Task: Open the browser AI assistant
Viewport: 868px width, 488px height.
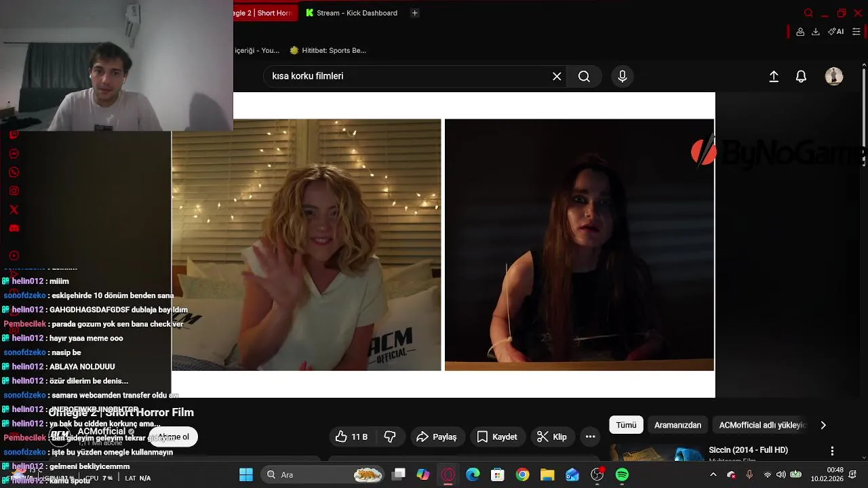Action: point(835,32)
